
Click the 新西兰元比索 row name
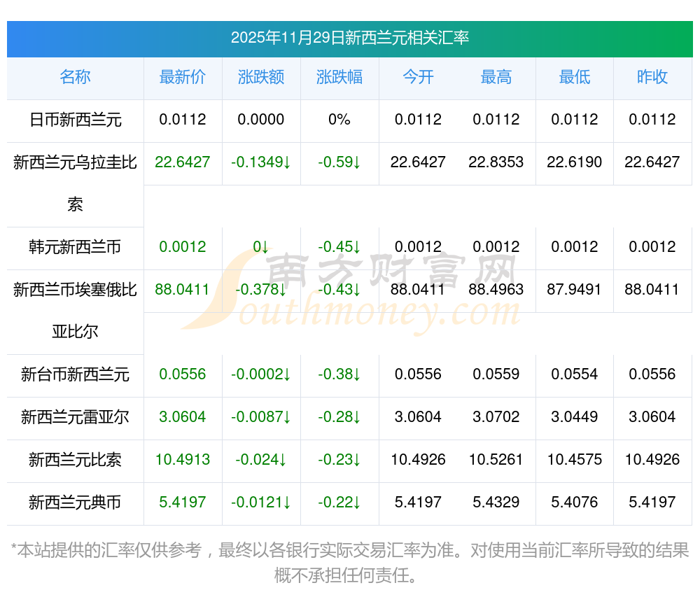point(75,460)
